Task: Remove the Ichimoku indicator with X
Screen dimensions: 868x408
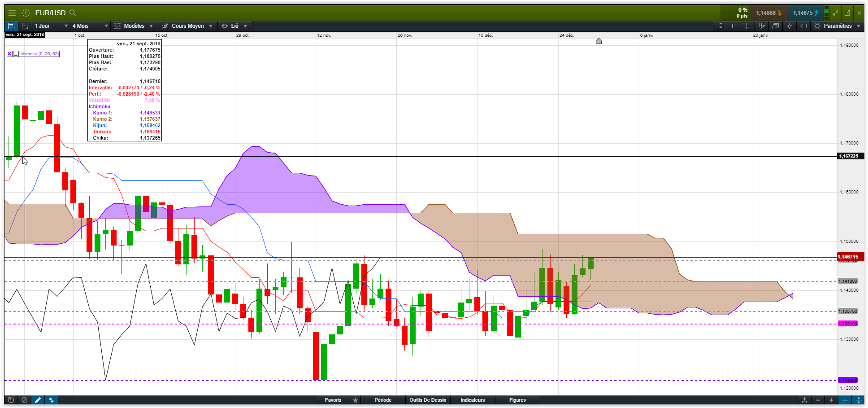Action: coord(9,54)
